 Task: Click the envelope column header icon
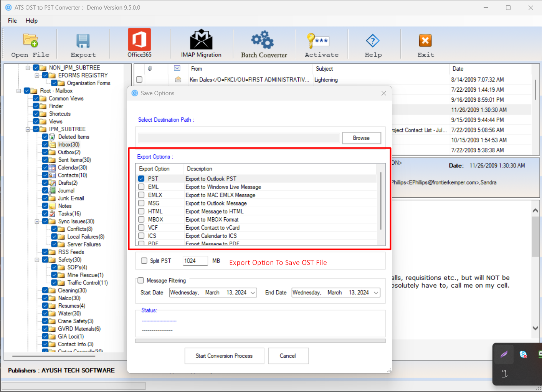coord(177,68)
